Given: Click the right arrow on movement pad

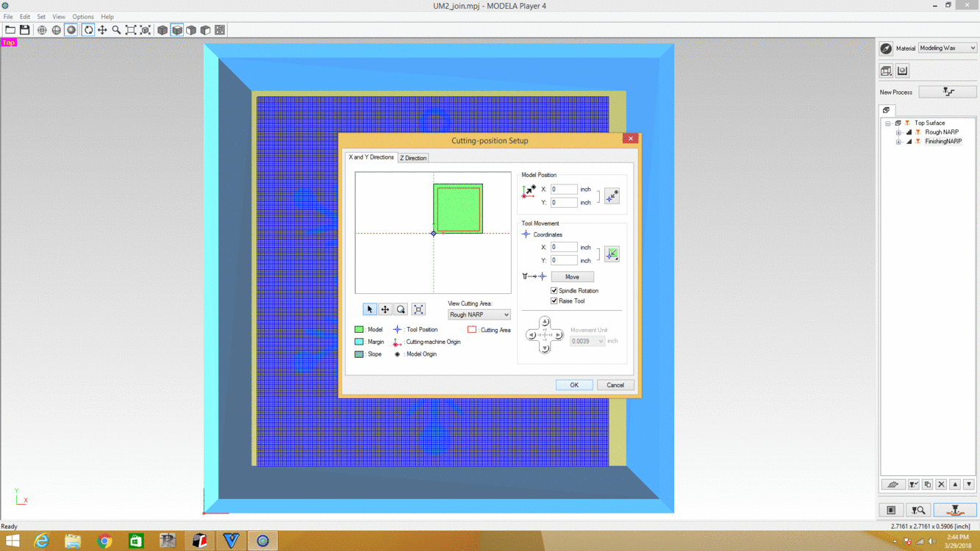Looking at the screenshot, I should (x=558, y=335).
